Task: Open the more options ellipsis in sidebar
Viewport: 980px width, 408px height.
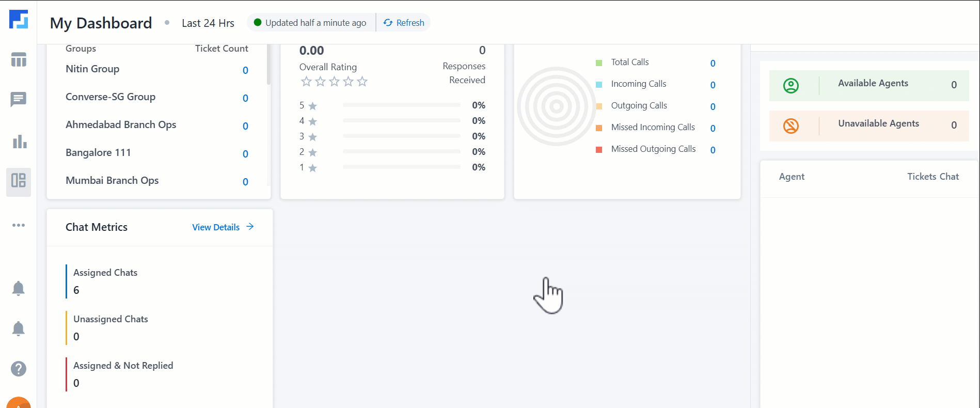Action: click(x=19, y=225)
